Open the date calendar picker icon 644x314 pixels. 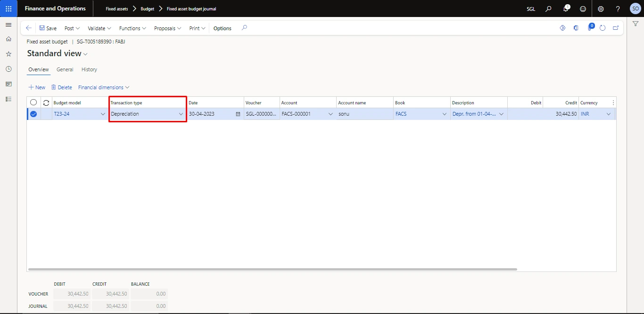tap(238, 114)
